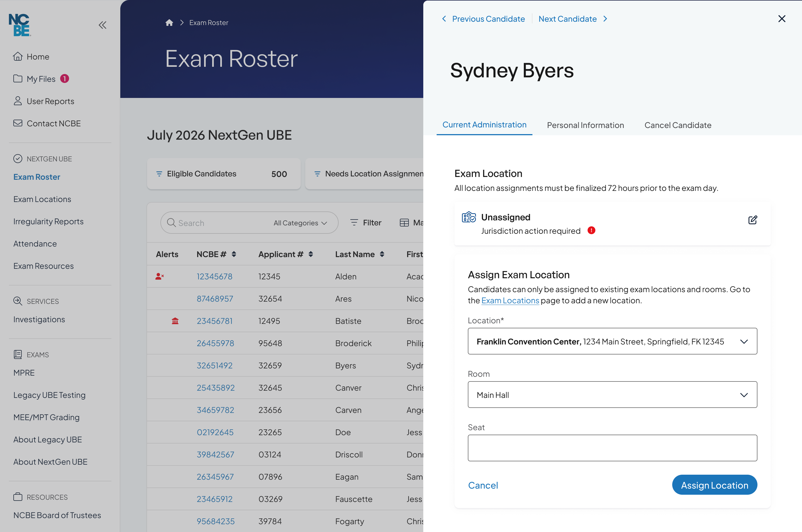Open MEE/MPT Grading in the sidebar
Screen dimensions: 802x532
pos(46,417)
